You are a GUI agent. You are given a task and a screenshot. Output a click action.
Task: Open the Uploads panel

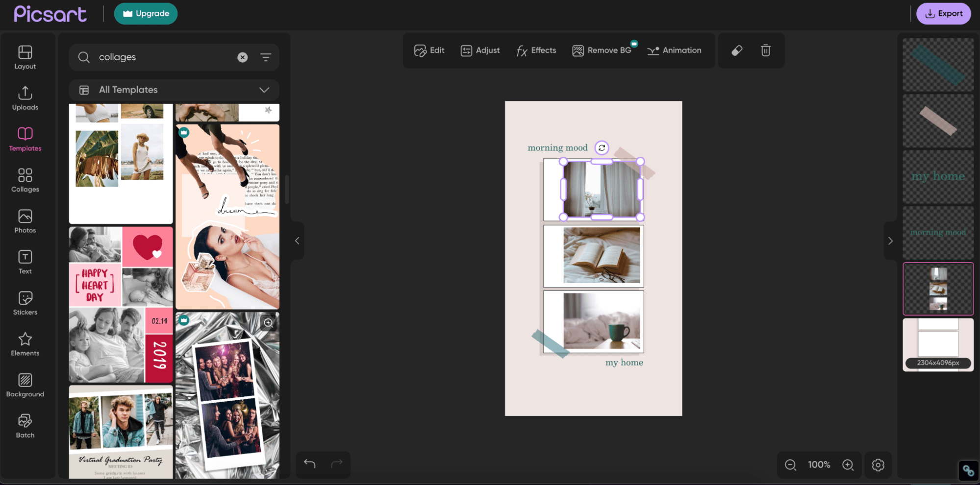(25, 98)
